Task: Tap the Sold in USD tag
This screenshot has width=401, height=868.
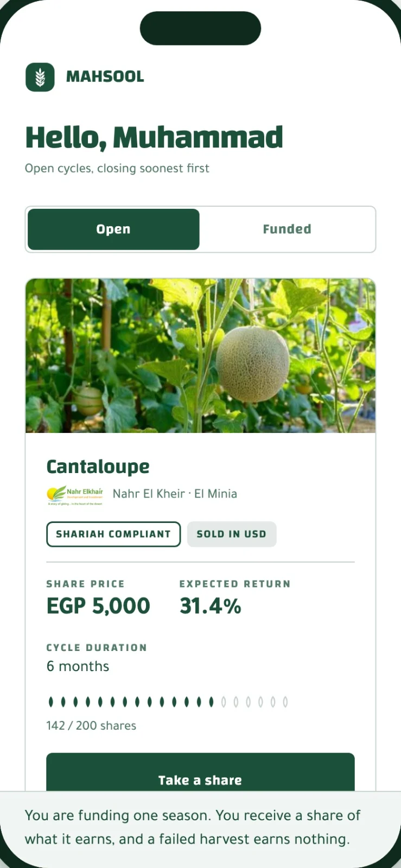Action: [232, 534]
